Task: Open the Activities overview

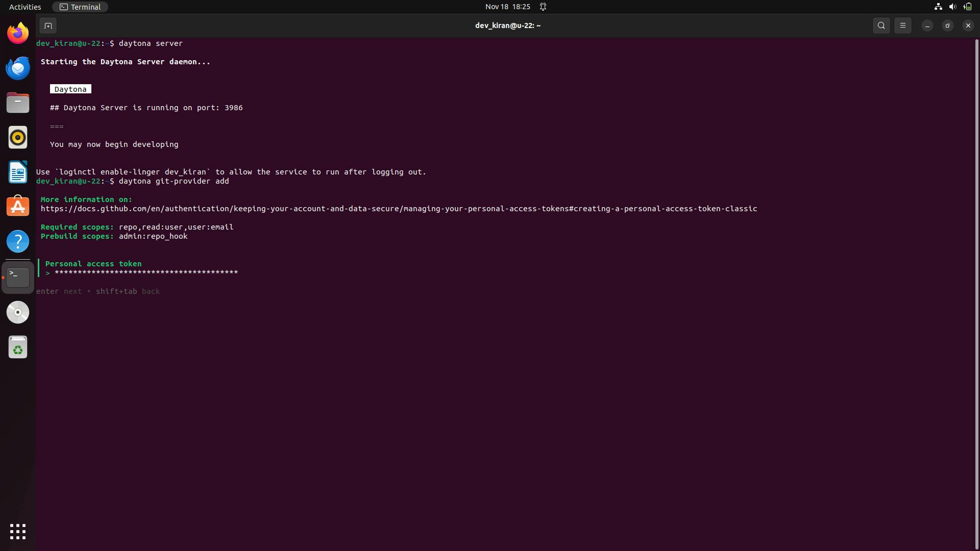Action: click(x=25, y=7)
